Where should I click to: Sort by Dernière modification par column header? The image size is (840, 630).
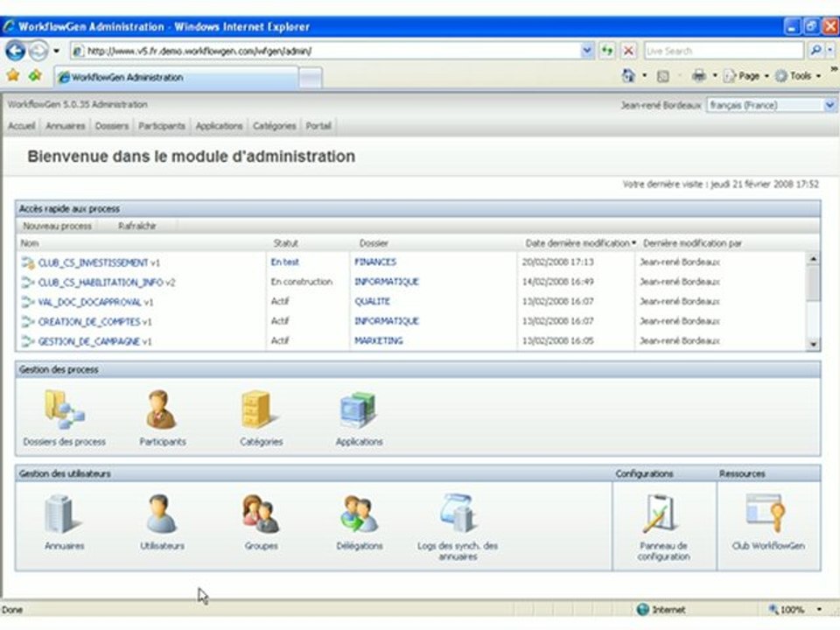(x=692, y=243)
